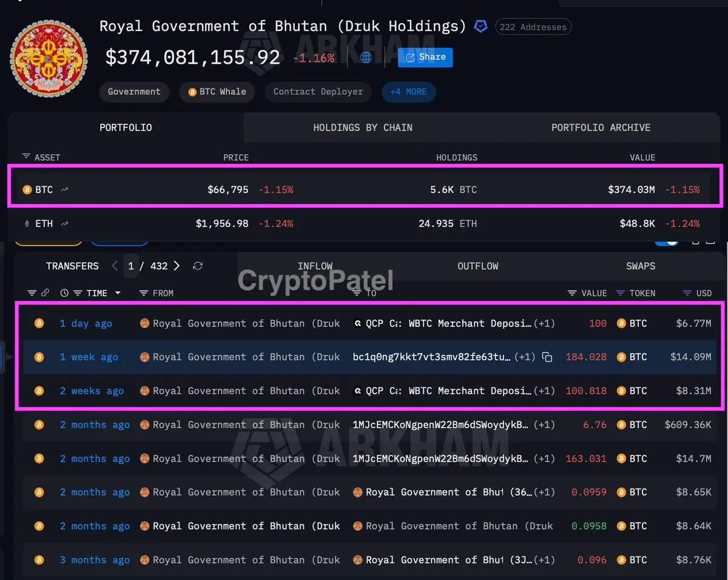Screen dimensions: 728x580
Task: Click the bitcoin chain icon on 1 week row
Action: click(x=39, y=357)
